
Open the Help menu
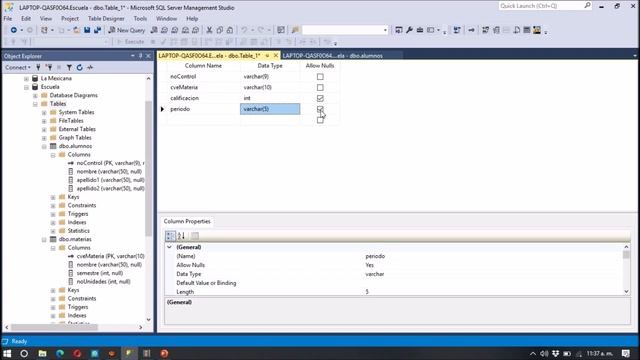pos(192,18)
